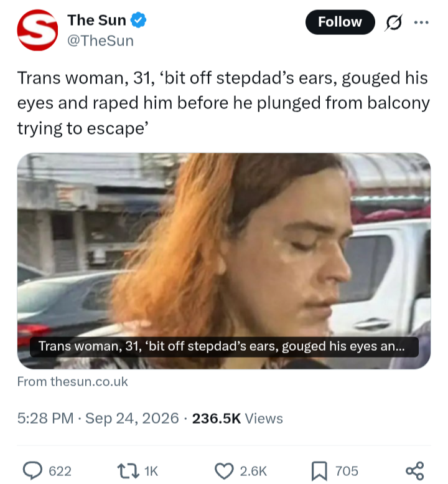This screenshot has width=448, height=484.
Task: Click the 5:28 PM Sep 24 timestamp
Action: click(98, 419)
